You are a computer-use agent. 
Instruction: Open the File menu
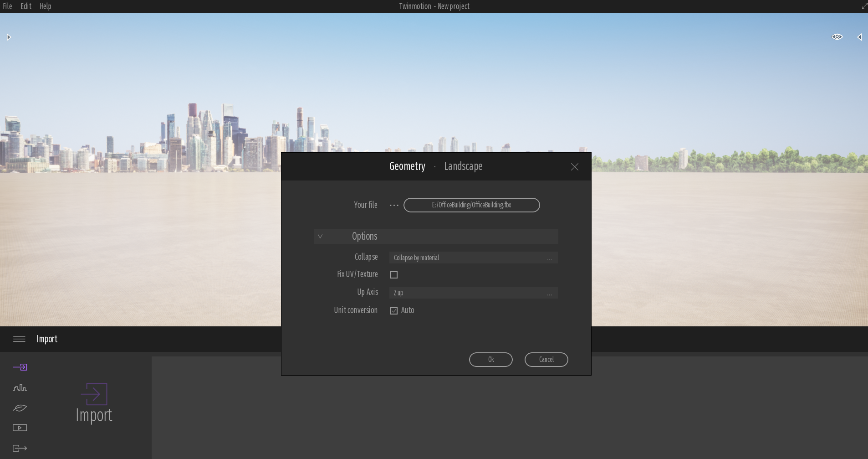point(8,6)
